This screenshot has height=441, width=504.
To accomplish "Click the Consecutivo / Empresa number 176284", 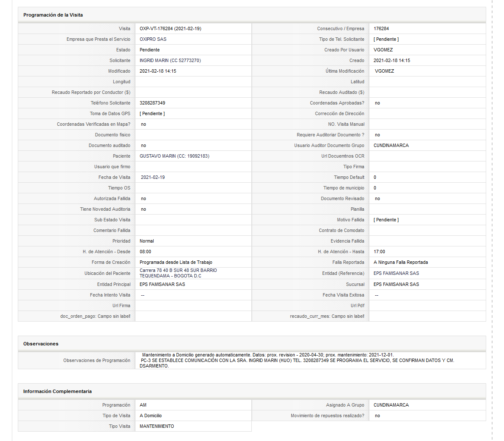I will click(x=381, y=28).
